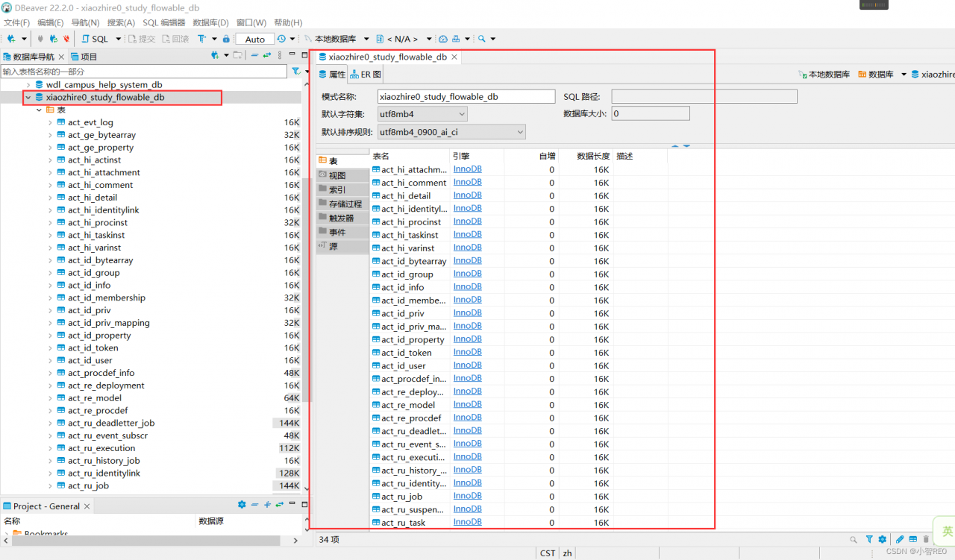Open the SQL 编辑器 menu
Image resolution: width=955 pixels, height=560 pixels.
tap(163, 22)
